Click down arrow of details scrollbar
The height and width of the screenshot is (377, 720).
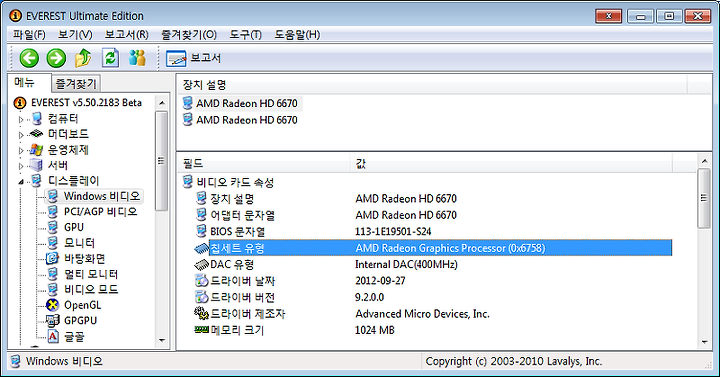tap(704, 342)
